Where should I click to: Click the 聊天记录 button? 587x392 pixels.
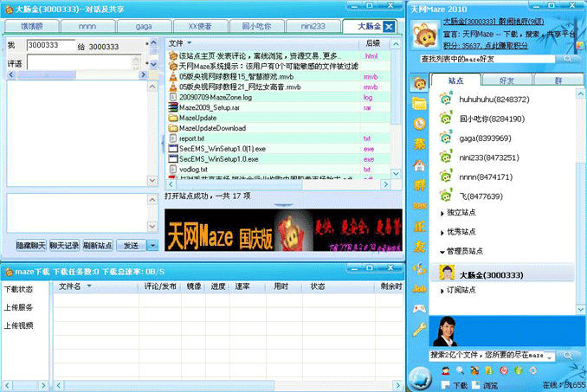(x=65, y=246)
